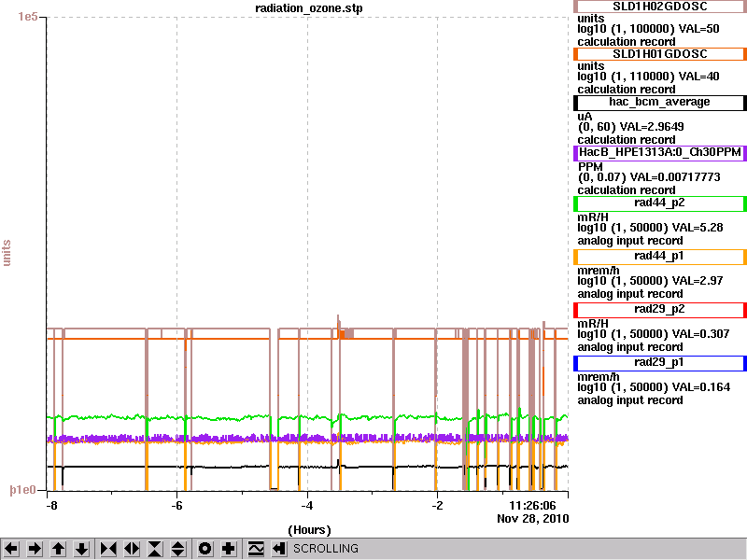Screen dimensions: 747x560
Task: Click the circle auto-scale icon
Action: 204,549
